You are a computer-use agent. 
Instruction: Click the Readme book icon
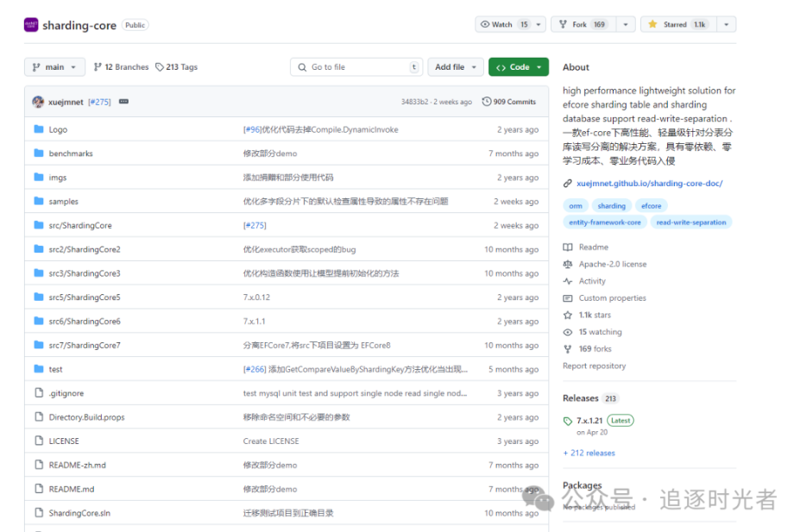coord(568,247)
